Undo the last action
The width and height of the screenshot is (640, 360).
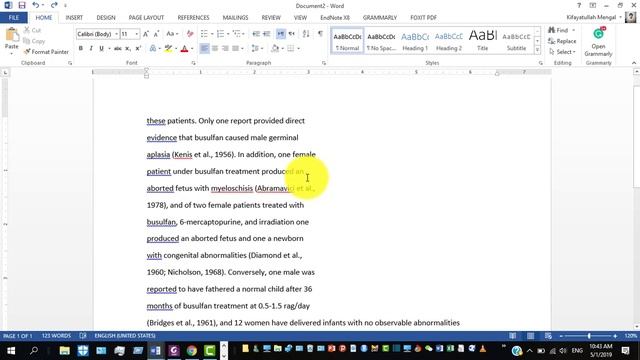pos(36,5)
